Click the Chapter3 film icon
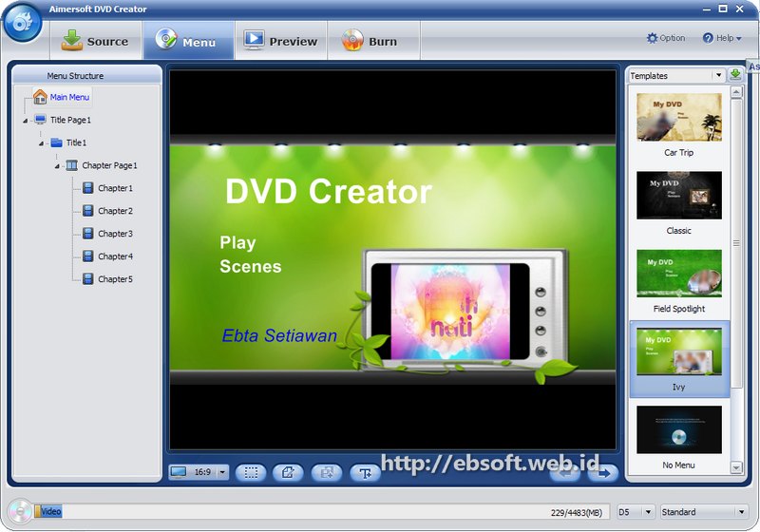This screenshot has height=532, width=760. point(87,234)
